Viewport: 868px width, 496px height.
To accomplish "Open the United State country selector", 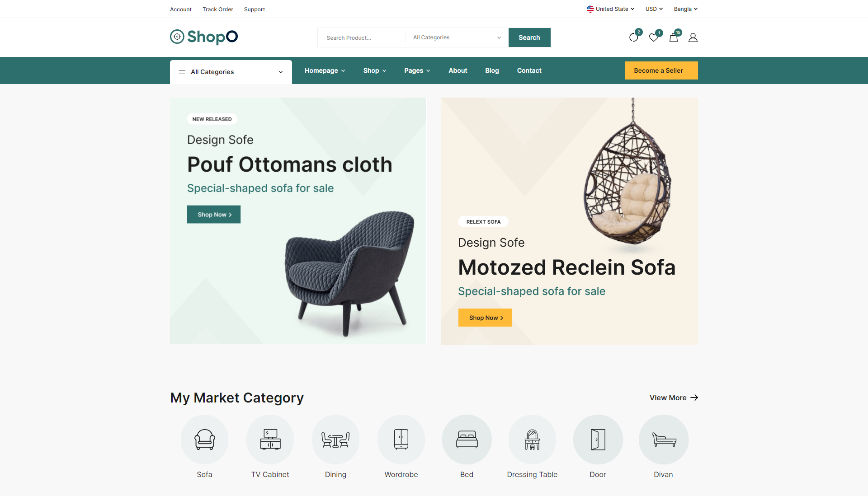I will click(611, 9).
